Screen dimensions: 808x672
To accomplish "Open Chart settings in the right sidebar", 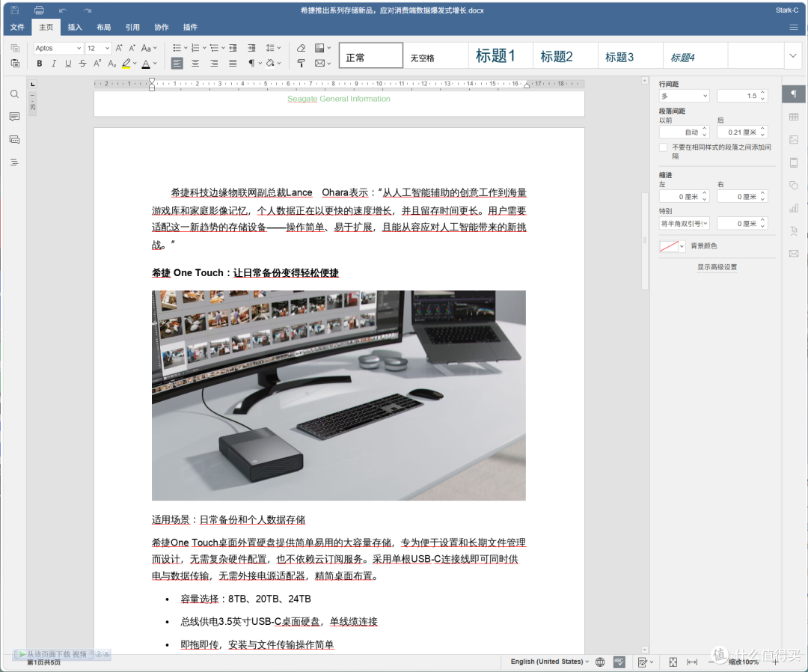I will tap(794, 208).
